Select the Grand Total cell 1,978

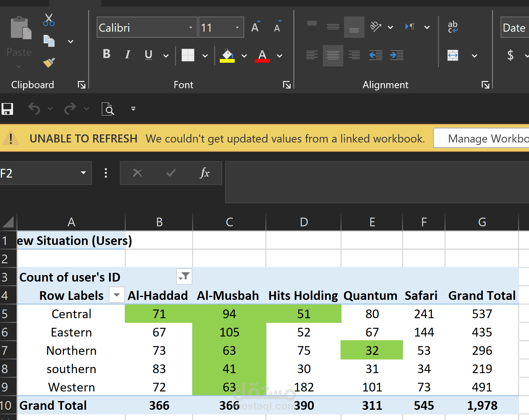482,405
